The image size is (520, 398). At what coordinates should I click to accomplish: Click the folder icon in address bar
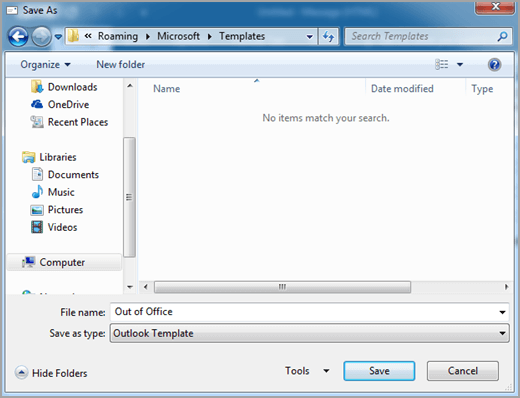coord(73,36)
